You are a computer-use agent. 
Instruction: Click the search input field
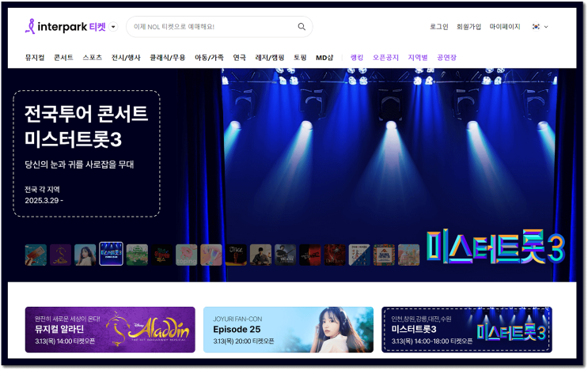pos(219,27)
